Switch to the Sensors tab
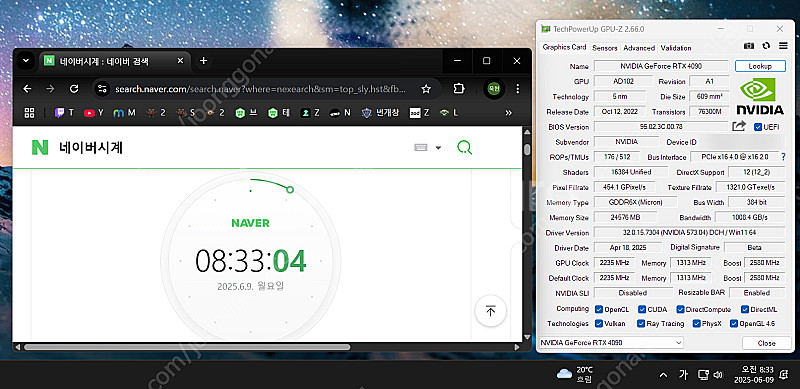 point(605,48)
